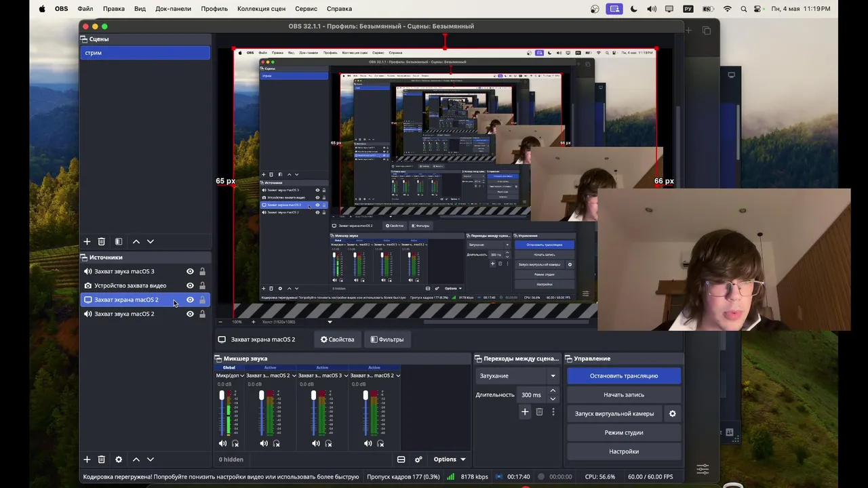
Task: Hide the Захват звука macOS 3 source
Action: pyautogui.click(x=190, y=271)
